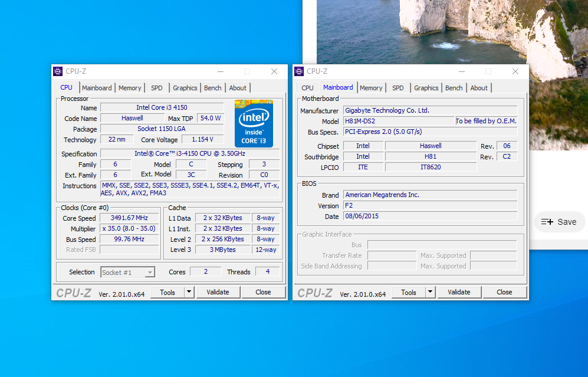Minimize the left CPU-Z window

tap(221, 71)
